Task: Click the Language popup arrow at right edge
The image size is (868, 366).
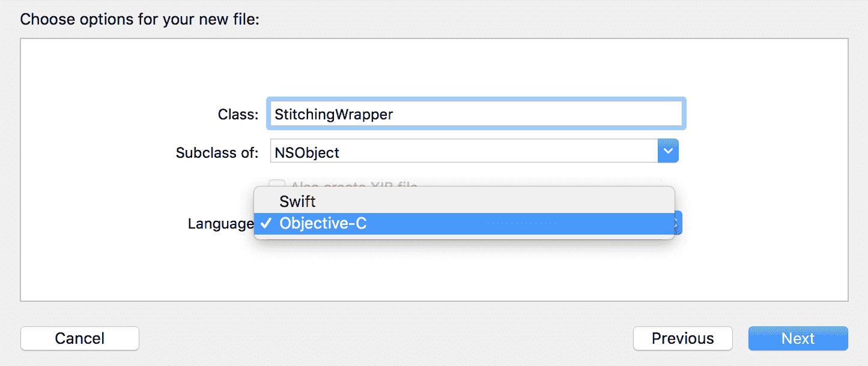Action: point(678,224)
